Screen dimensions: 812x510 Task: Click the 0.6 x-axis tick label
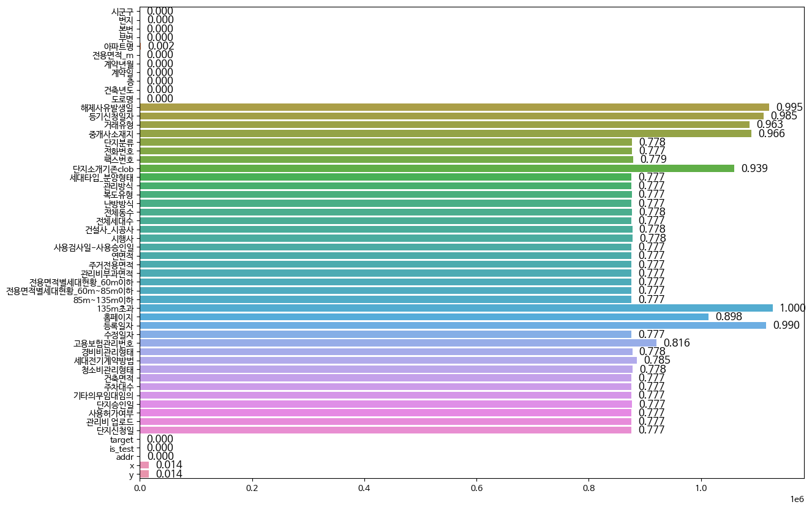[x=364, y=489]
